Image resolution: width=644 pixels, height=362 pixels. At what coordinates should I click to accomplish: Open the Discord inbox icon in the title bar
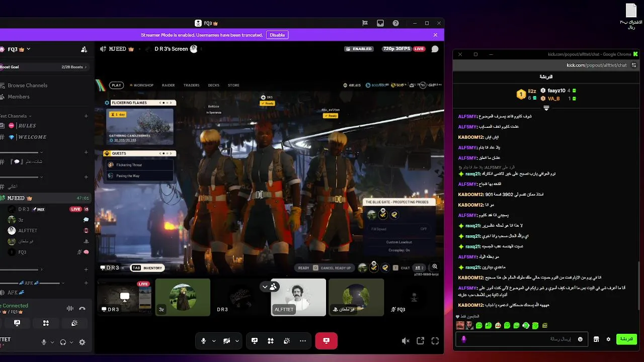[380, 23]
